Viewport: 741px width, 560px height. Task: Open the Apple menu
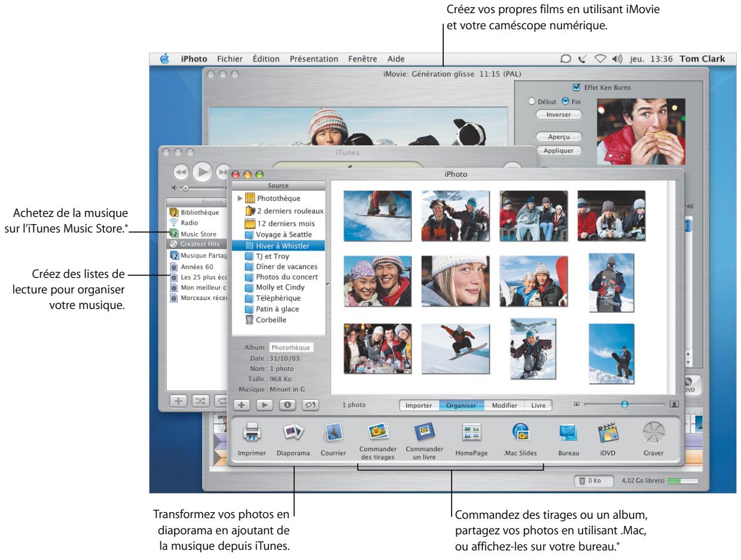tap(165, 59)
